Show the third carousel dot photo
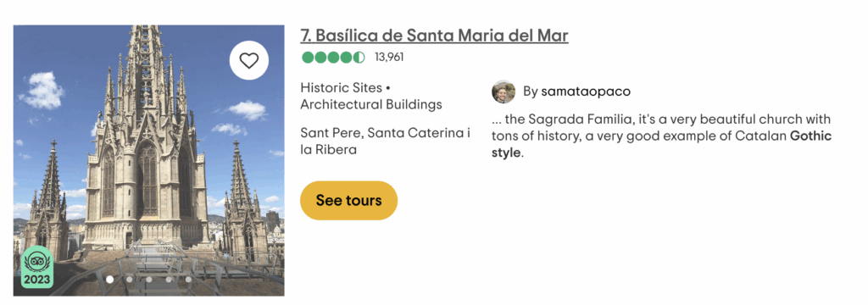The height and width of the screenshot is (305, 868). [x=149, y=280]
